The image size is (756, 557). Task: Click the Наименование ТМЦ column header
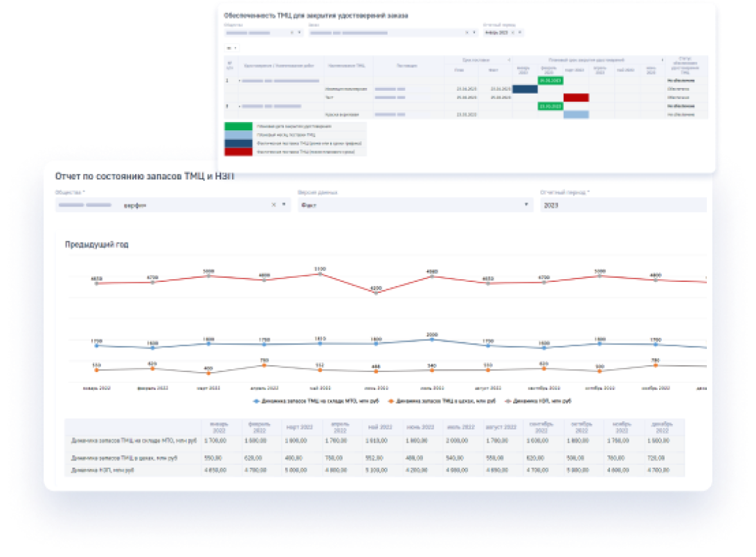(x=347, y=66)
